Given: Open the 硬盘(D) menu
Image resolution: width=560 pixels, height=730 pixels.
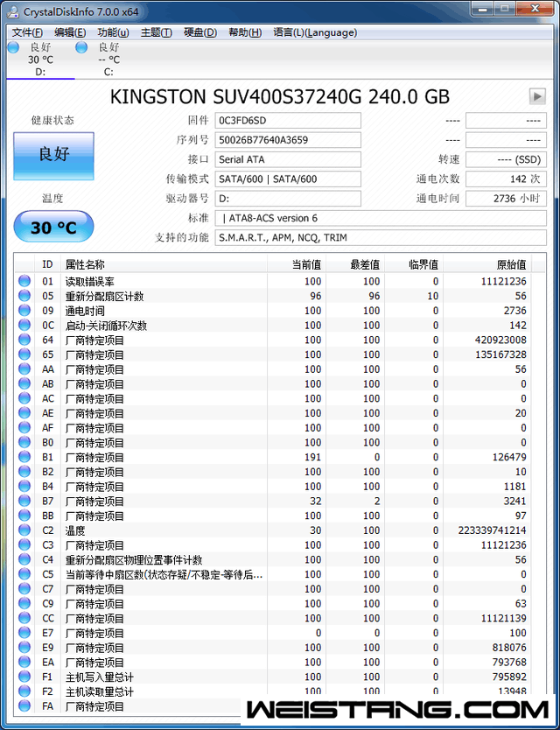Looking at the screenshot, I should tap(200, 32).
